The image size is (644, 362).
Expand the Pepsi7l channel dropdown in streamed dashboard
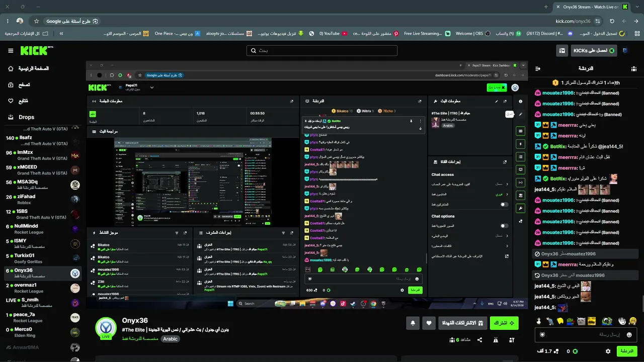coord(151,87)
